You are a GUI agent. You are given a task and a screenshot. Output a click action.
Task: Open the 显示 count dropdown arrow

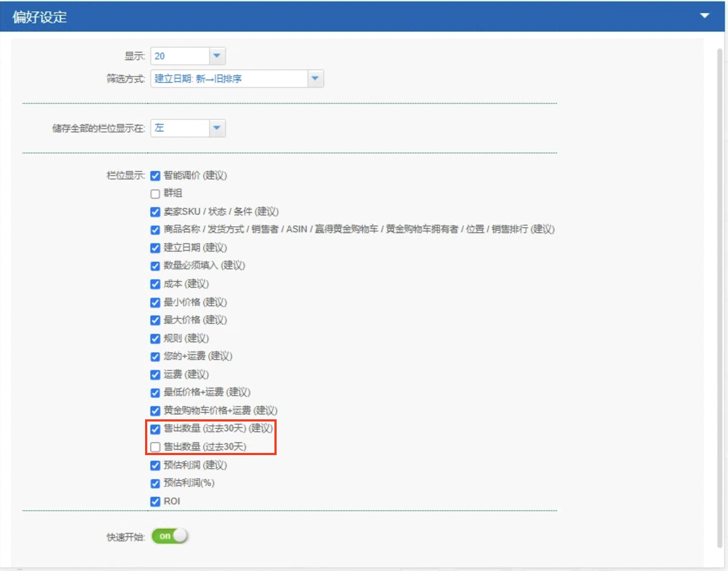point(217,56)
